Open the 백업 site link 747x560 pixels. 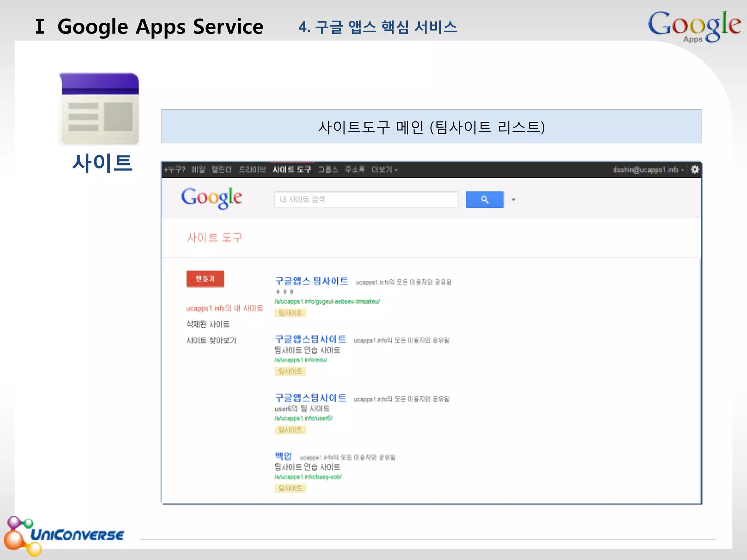click(x=283, y=456)
